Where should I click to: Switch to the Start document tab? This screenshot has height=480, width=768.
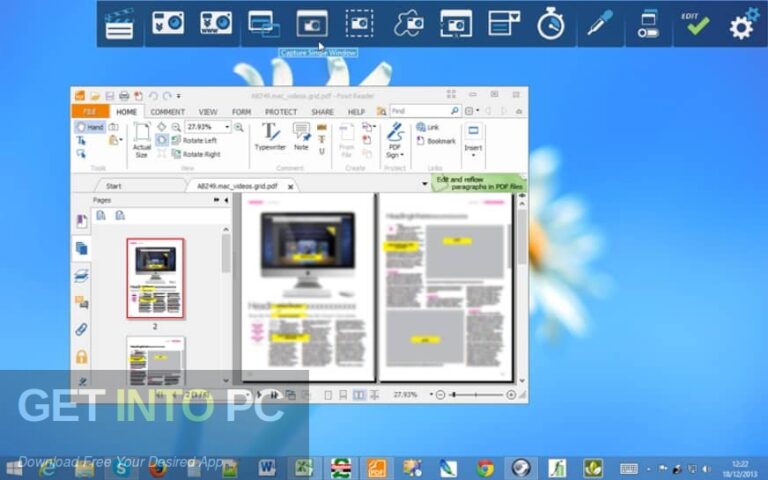[114, 186]
